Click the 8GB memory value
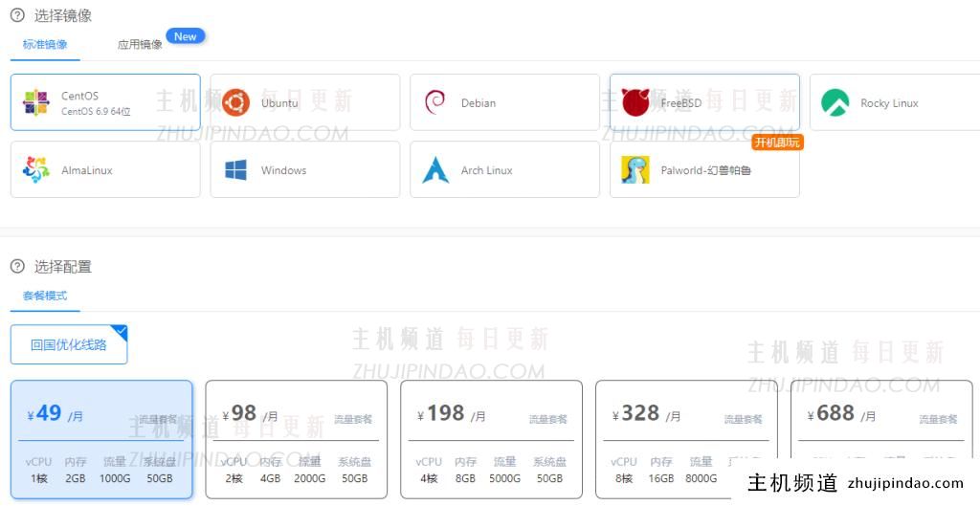This screenshot has width=980, height=506. (466, 478)
